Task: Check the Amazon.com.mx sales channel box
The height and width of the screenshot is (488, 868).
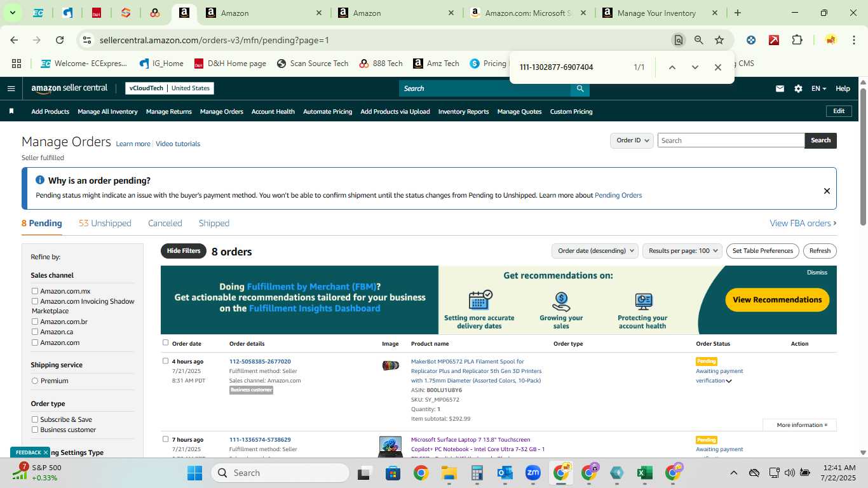Action: pyautogui.click(x=35, y=291)
